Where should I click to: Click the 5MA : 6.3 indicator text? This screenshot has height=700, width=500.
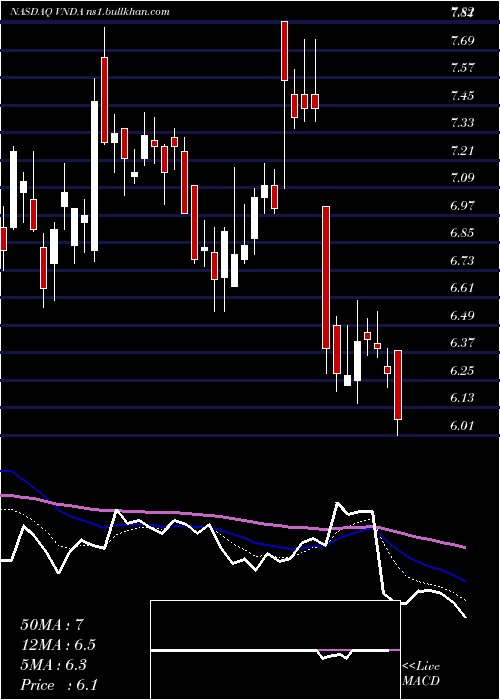(54, 665)
